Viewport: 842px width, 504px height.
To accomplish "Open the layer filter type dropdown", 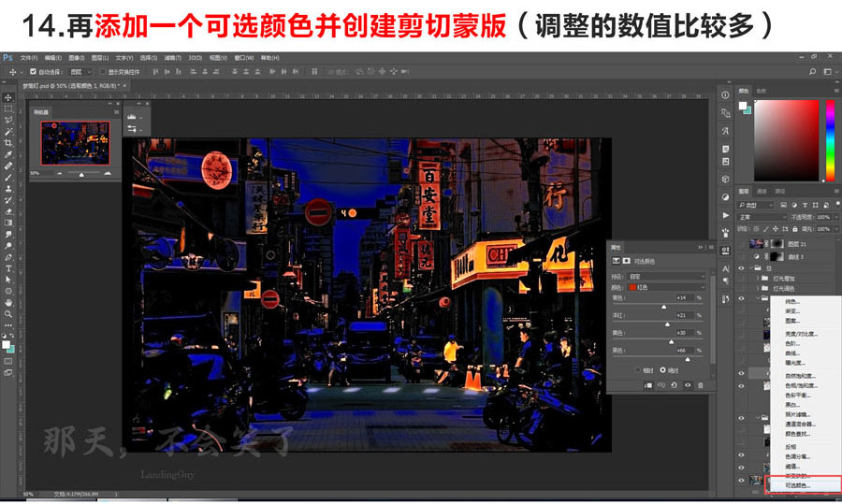I will point(756,205).
